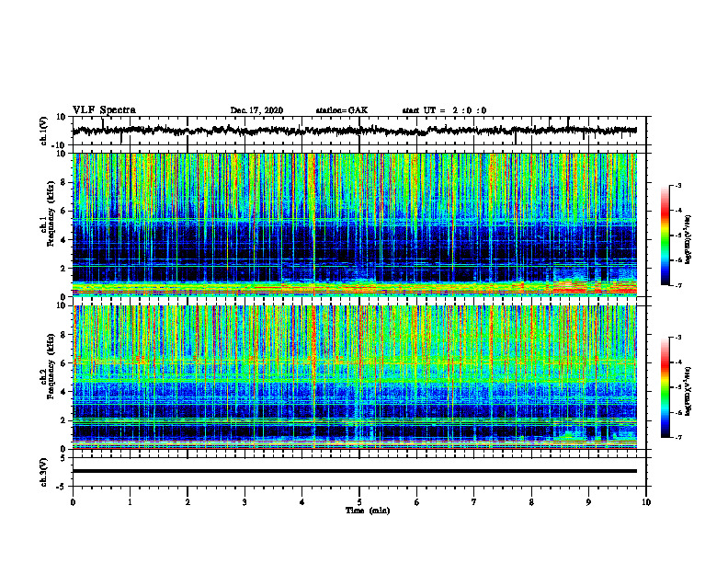Screen dimensions: 728x563
Task: Click time axis tick label "1" at bottom
Action: (x=130, y=502)
